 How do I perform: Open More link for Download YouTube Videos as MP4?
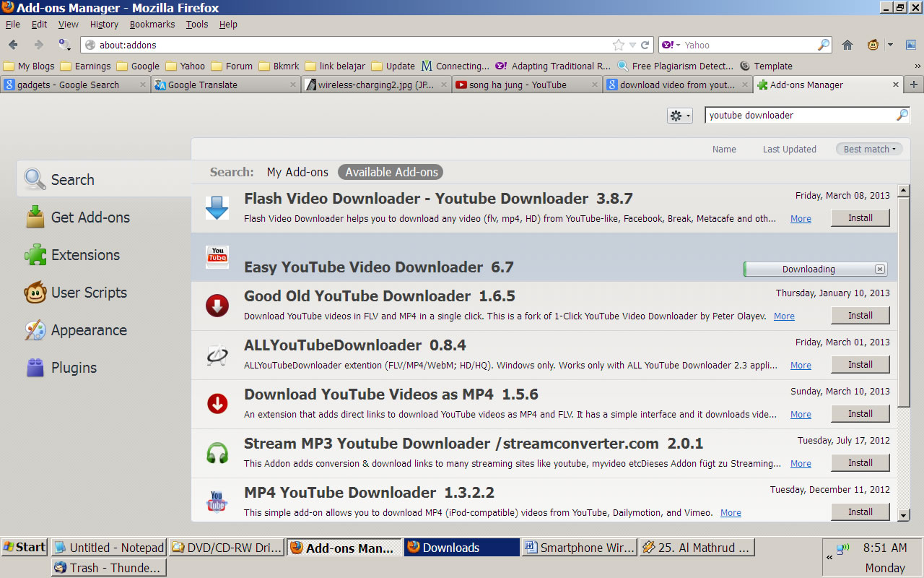(x=801, y=415)
